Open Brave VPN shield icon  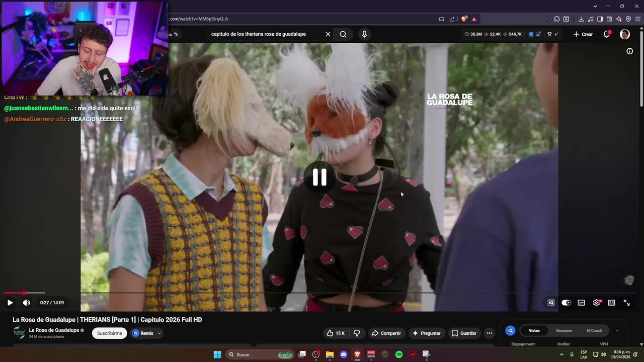pos(628,19)
